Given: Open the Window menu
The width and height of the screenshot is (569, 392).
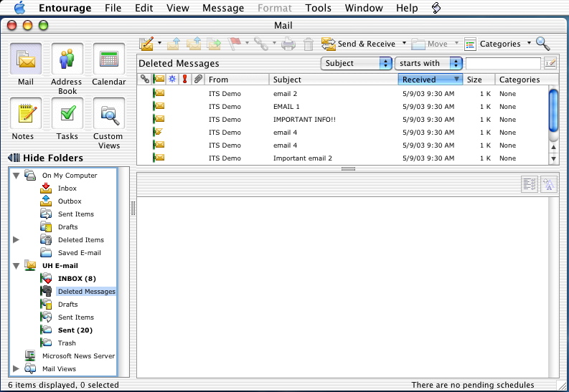Looking at the screenshot, I should 364,8.
